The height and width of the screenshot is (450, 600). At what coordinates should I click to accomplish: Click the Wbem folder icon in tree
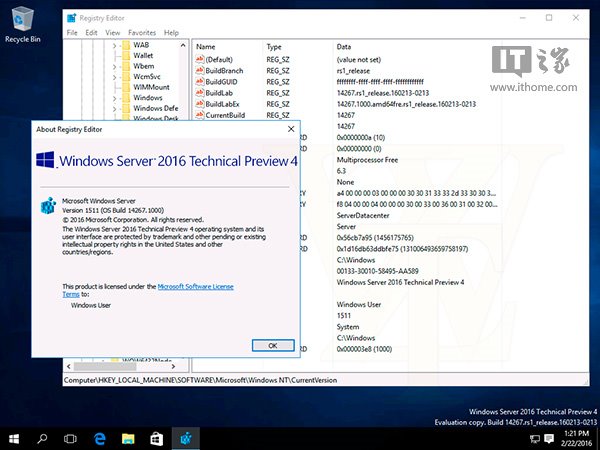(x=126, y=66)
